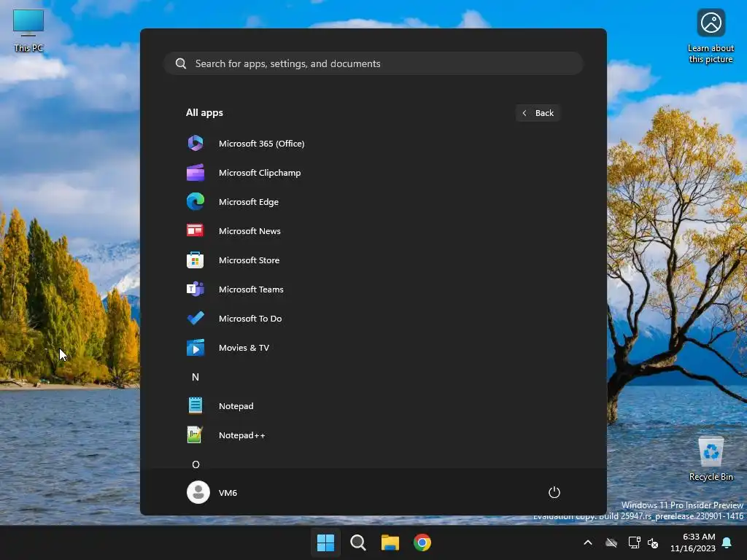Launch the Notepad++ icon
The image size is (747, 560).
click(196, 435)
